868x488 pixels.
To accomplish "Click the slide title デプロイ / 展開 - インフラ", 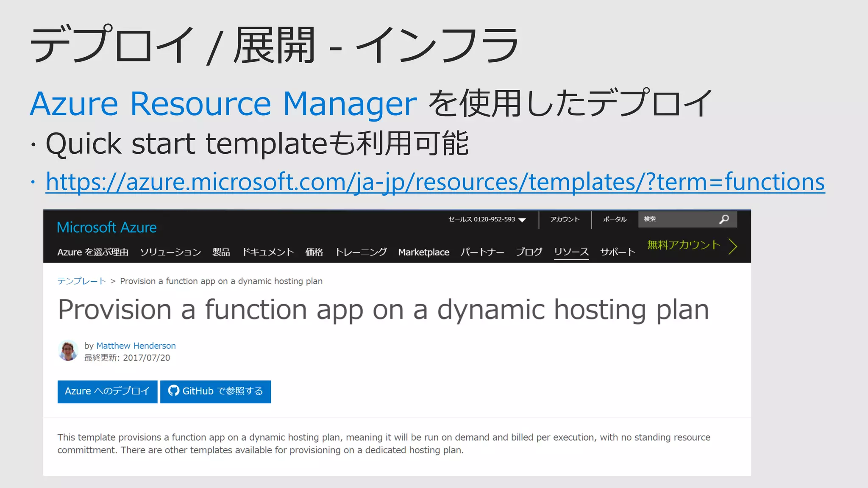I will click(275, 44).
